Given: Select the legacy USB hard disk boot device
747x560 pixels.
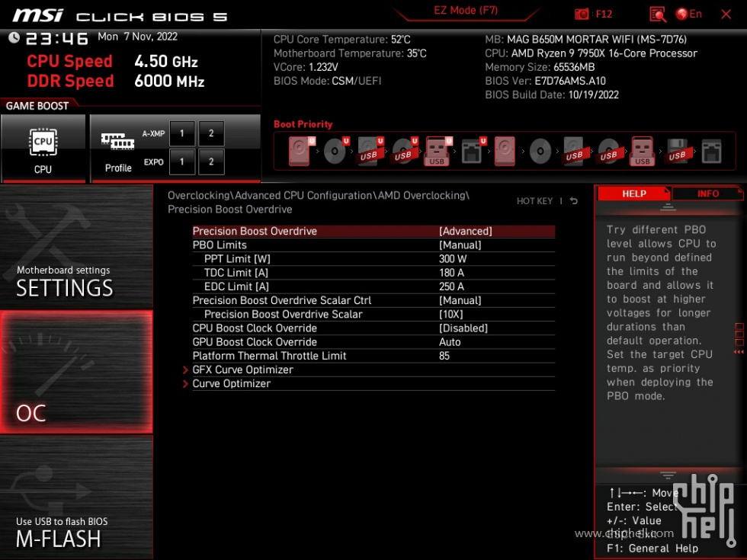Looking at the screenshot, I should pyautogui.click(x=575, y=152).
